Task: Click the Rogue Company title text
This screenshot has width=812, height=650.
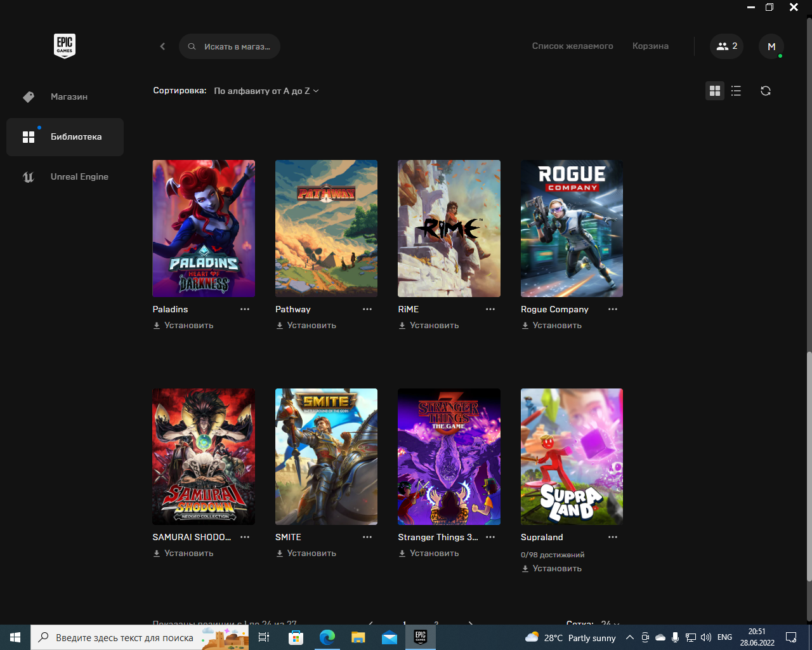Action: pos(554,309)
